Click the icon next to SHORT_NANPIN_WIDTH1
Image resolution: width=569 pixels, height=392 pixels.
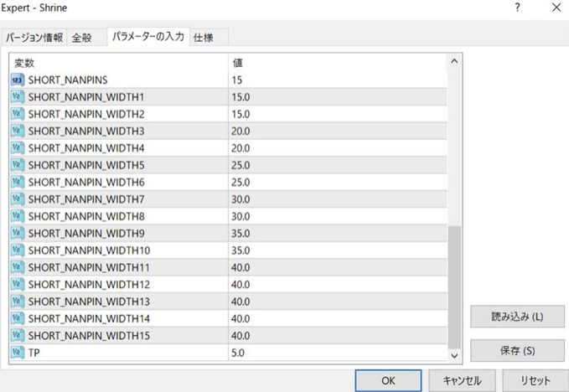pos(18,97)
